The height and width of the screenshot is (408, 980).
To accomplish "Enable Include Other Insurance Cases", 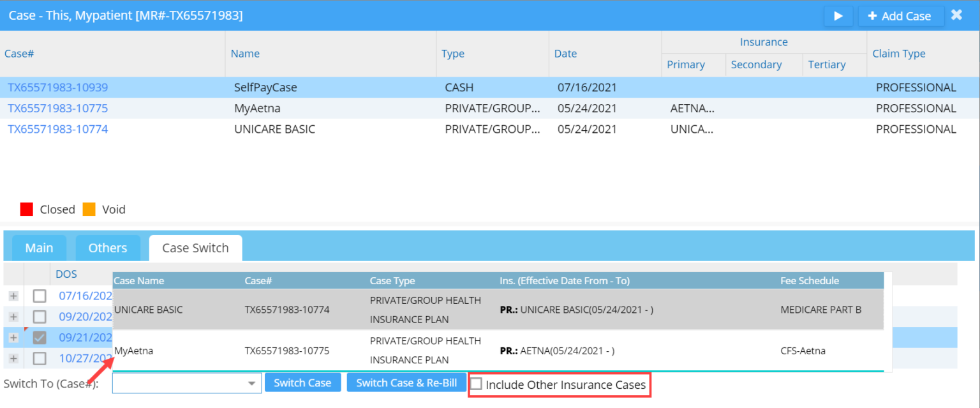I will [x=476, y=384].
